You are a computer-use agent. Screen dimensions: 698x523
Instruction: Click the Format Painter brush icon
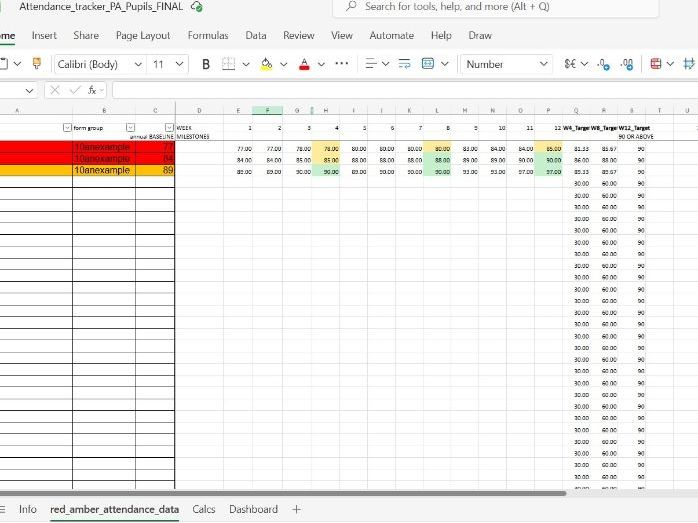[37, 64]
